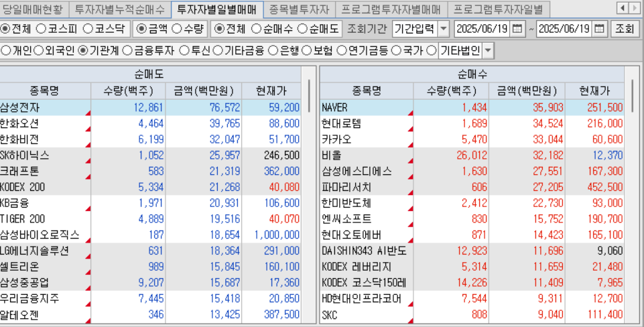The height and width of the screenshot is (327, 644).
Task: Select the 수량 radio button
Action: pyautogui.click(x=177, y=29)
